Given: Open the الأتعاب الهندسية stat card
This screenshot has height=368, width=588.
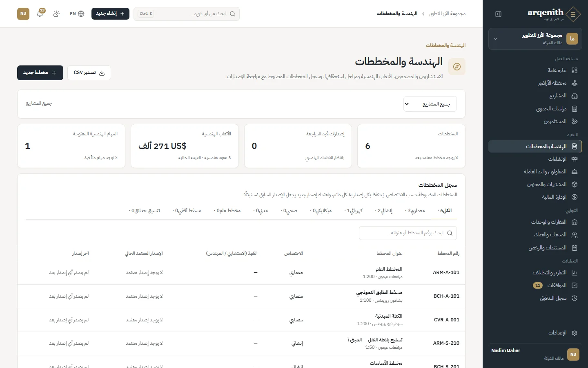Looking at the screenshot, I should pos(185,146).
